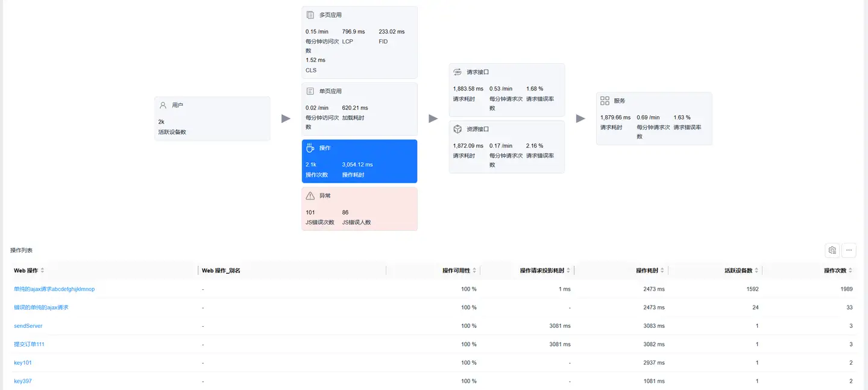Click the 服务 grid icon

coord(605,101)
